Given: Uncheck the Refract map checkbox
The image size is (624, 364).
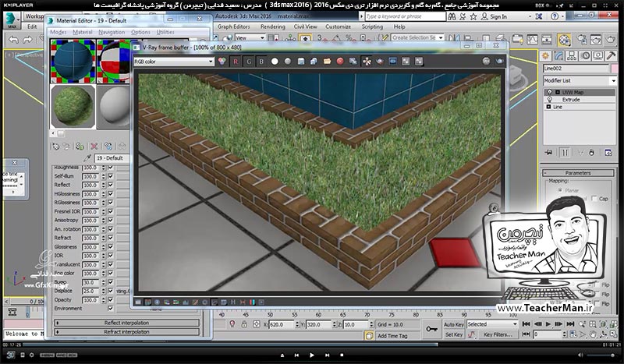Looking at the screenshot, I should 110,238.
